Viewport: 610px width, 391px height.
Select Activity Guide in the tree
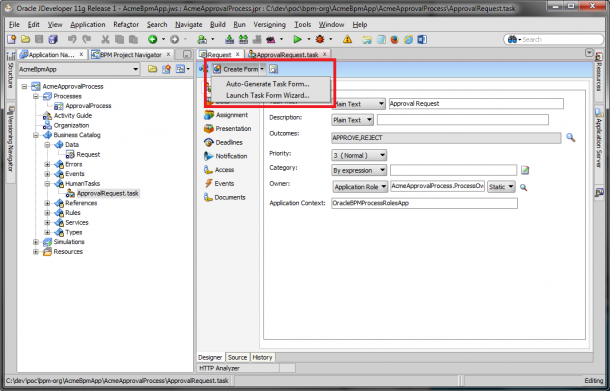[x=68, y=116]
